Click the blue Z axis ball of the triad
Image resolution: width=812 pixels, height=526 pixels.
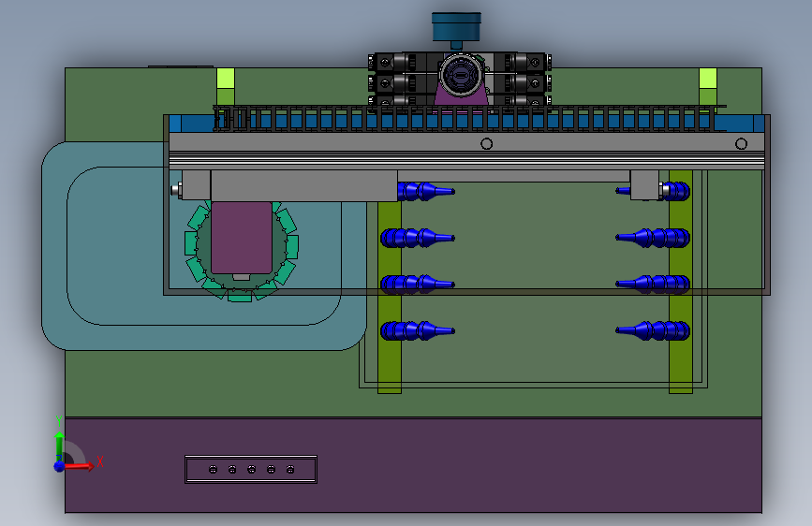(60, 466)
